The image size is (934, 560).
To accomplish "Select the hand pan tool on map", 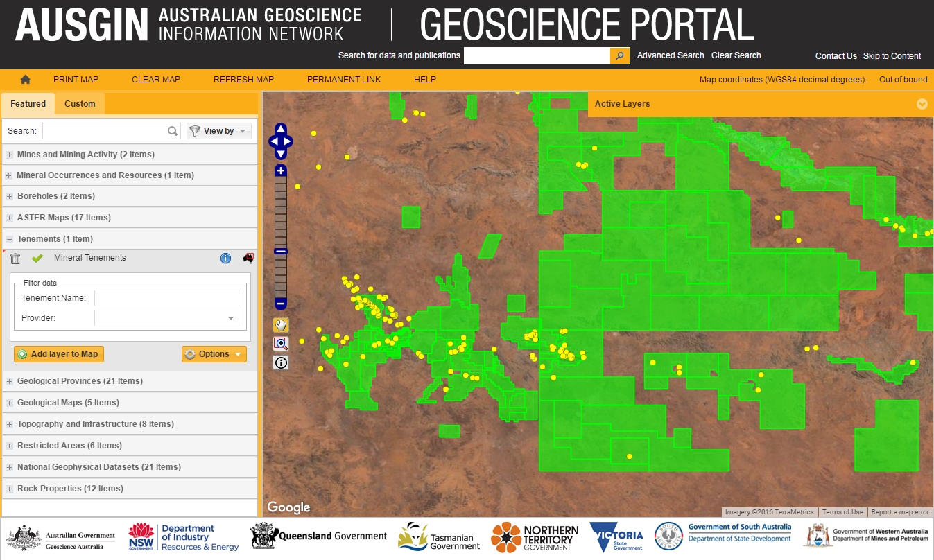I will coord(281,325).
